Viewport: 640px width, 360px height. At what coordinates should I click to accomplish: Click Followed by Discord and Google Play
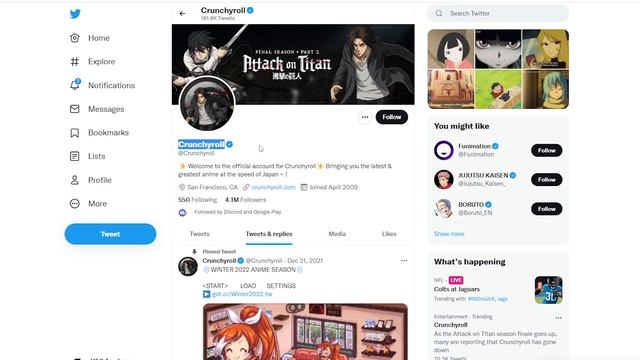click(238, 212)
